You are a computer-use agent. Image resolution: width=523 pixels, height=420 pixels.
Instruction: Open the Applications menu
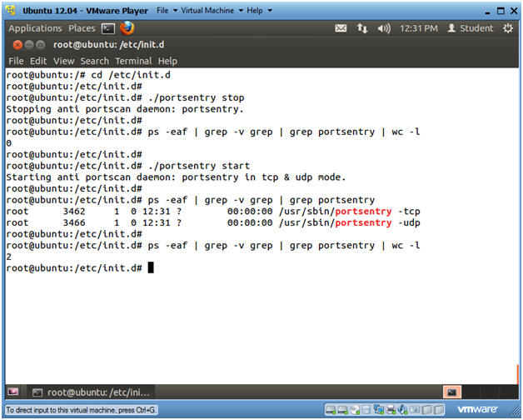[x=35, y=28]
